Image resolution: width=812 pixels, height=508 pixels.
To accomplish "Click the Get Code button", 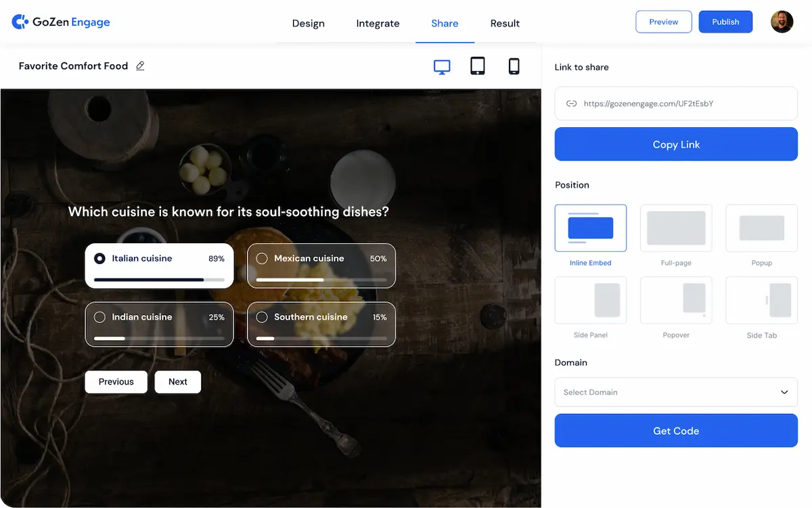I will click(x=676, y=431).
